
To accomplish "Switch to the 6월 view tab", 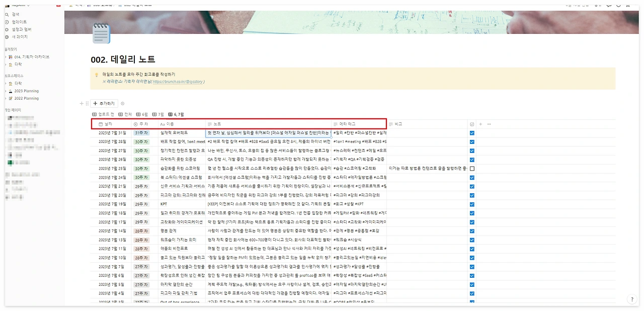I will pos(142,114).
